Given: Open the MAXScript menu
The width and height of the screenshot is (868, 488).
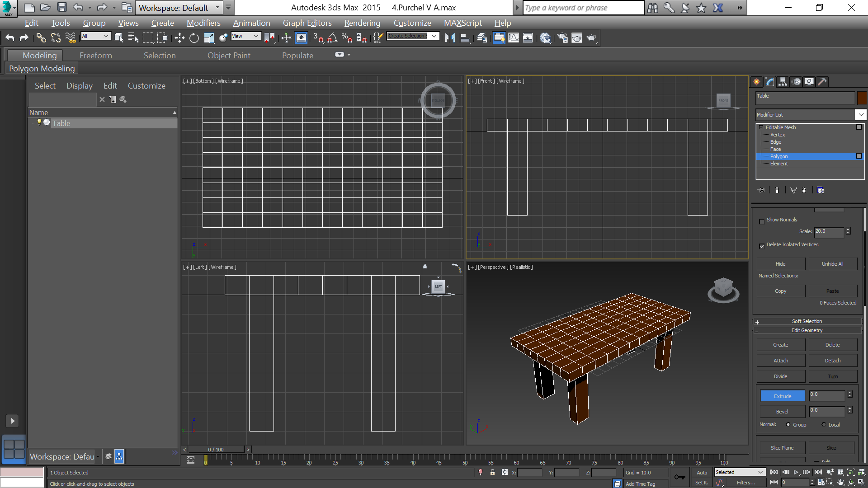Looking at the screenshot, I should (462, 23).
